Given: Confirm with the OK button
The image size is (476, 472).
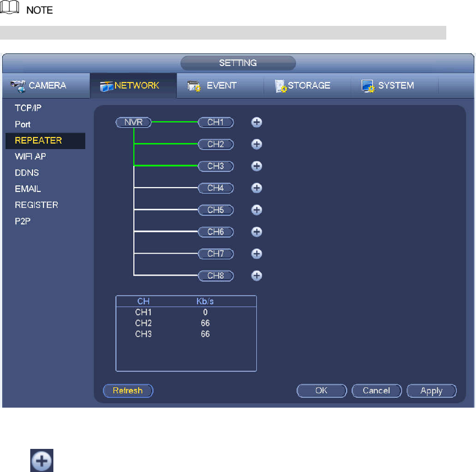Looking at the screenshot, I should pos(322,391).
